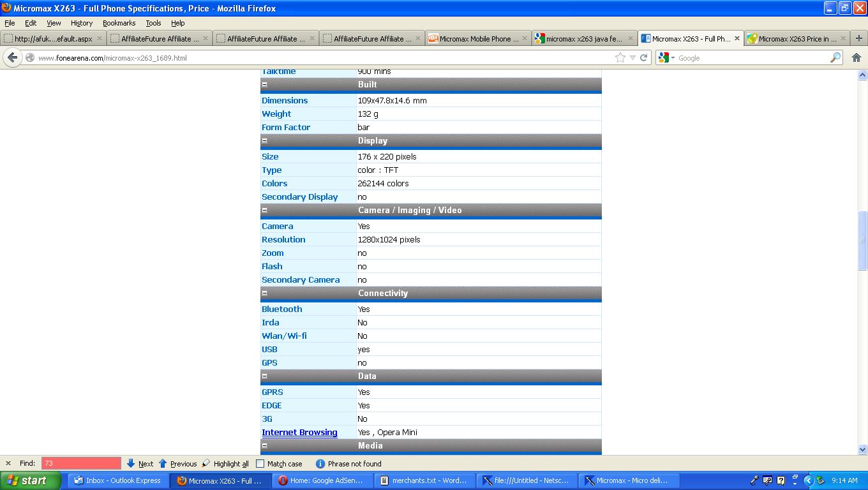Image resolution: width=868 pixels, height=490 pixels.
Task: Click the bookmark star icon
Action: 620,57
